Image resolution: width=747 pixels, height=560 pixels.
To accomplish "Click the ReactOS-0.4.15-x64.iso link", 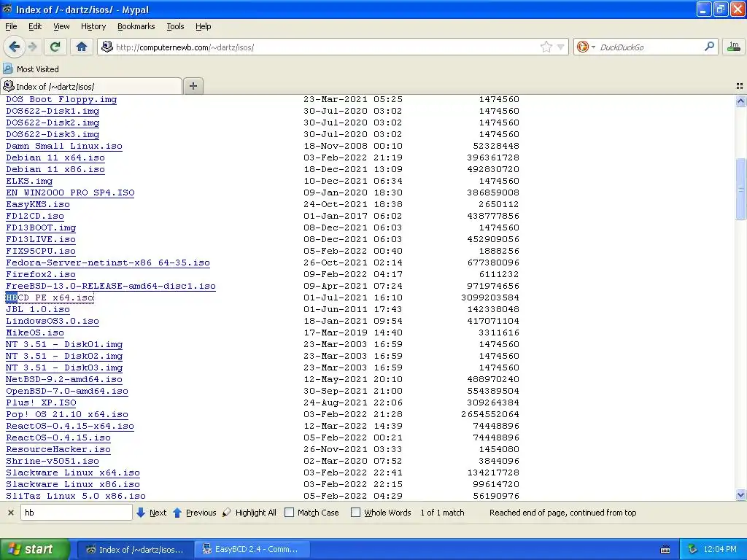I will click(x=70, y=426).
